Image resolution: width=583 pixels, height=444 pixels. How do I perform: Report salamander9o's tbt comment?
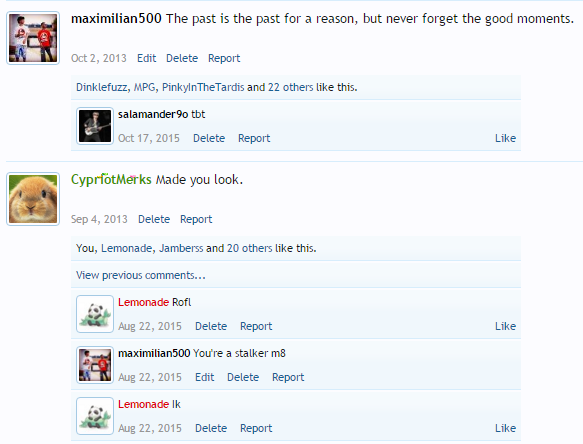coord(254,138)
